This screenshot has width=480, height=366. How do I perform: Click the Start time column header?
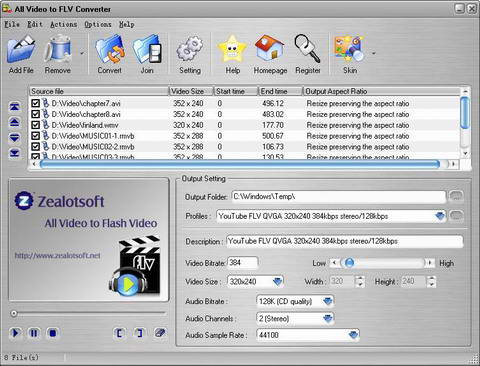(235, 91)
